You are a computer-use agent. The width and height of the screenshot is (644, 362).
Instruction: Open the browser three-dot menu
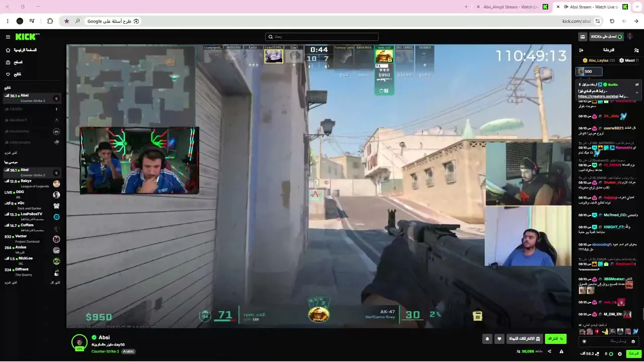coord(8,21)
